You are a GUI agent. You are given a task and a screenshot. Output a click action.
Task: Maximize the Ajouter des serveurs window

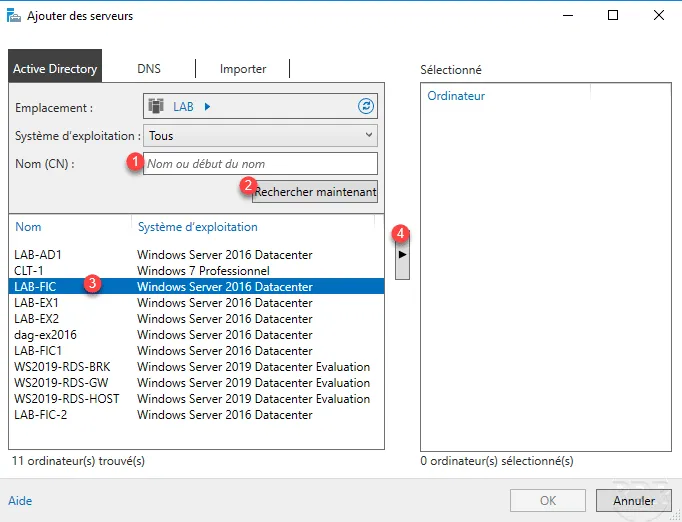click(613, 16)
